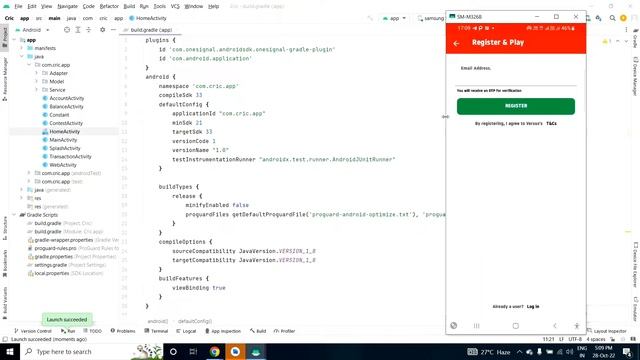The image size is (640, 360).
Task: Open the App Inspection tool window
Action: coord(223,331)
